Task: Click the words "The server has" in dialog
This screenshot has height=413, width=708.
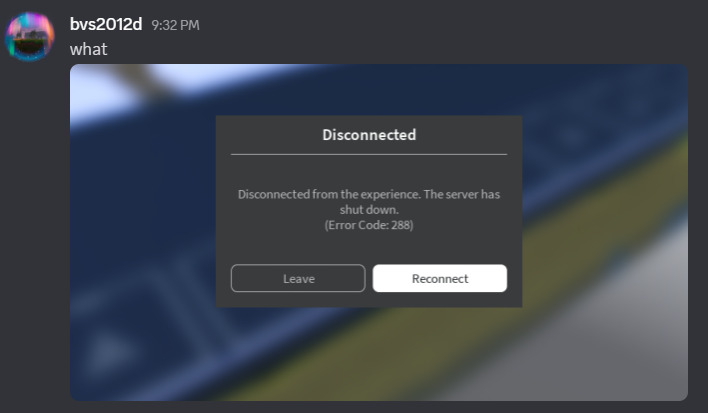Action: pyautogui.click(x=461, y=195)
